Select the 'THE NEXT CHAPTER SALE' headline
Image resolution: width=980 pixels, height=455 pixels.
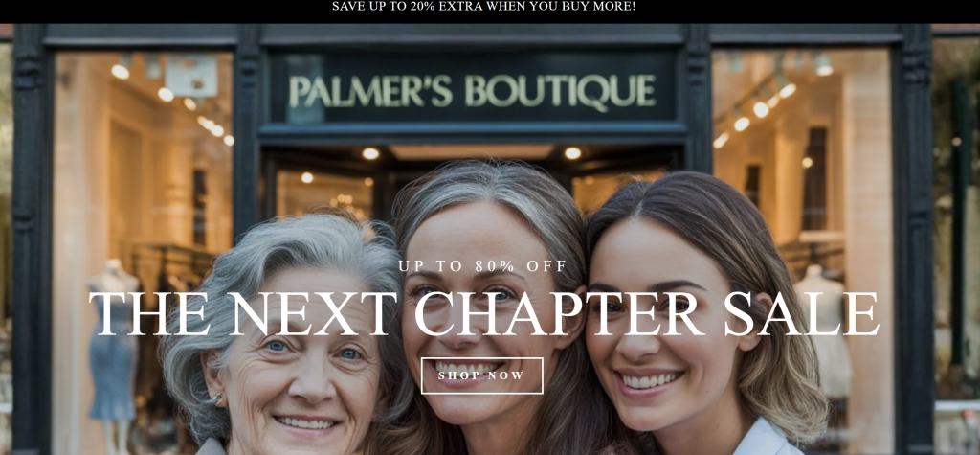[483, 313]
